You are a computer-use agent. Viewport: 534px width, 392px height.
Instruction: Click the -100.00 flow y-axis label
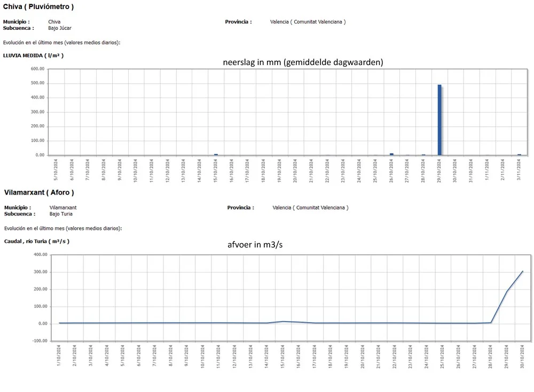tap(41, 341)
